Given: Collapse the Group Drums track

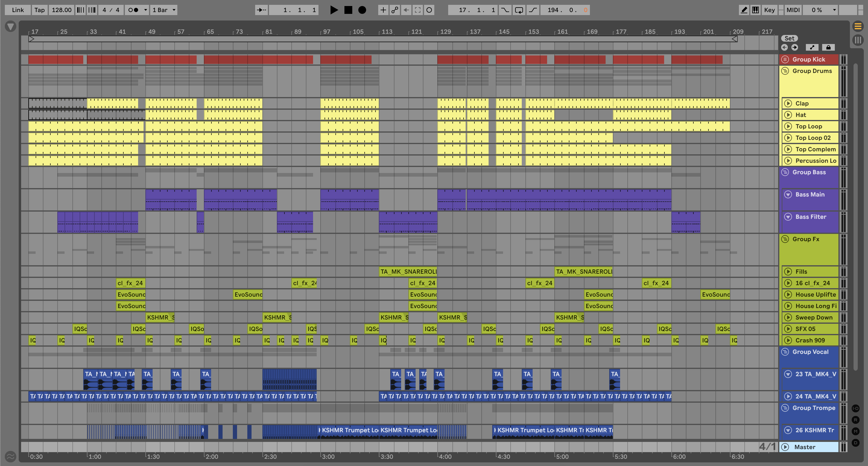Looking at the screenshot, I should coord(785,71).
